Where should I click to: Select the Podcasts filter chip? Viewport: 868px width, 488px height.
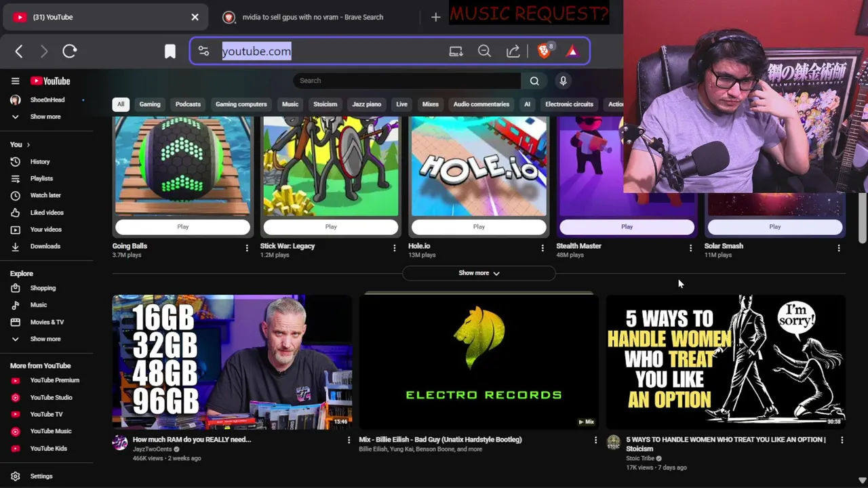point(188,104)
